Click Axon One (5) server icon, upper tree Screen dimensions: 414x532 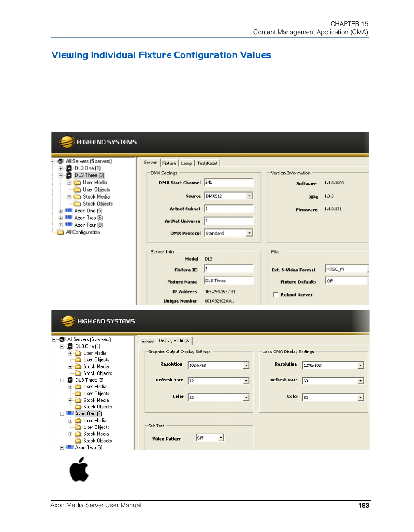(69, 211)
